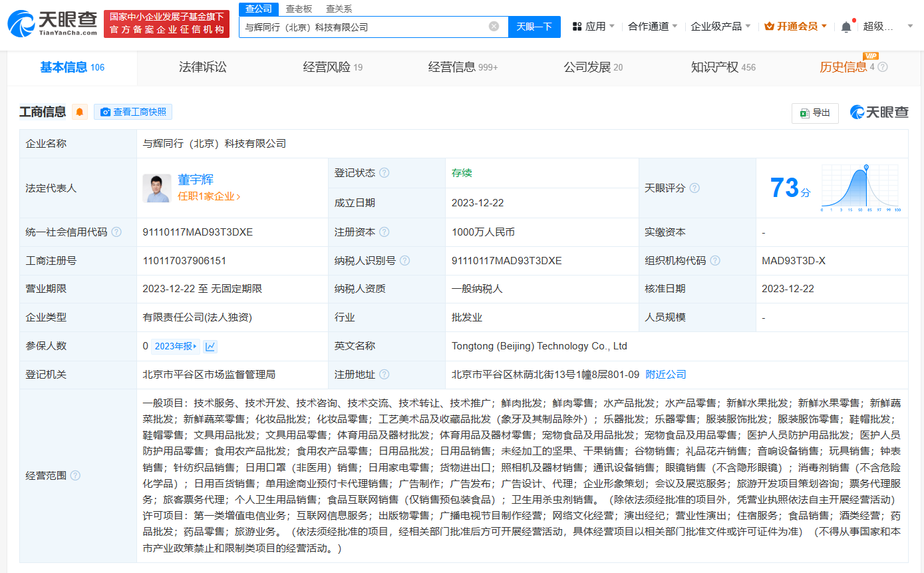The image size is (924, 573).
Task: Click the camera icon on 查看工商快照 button
Action: (104, 112)
